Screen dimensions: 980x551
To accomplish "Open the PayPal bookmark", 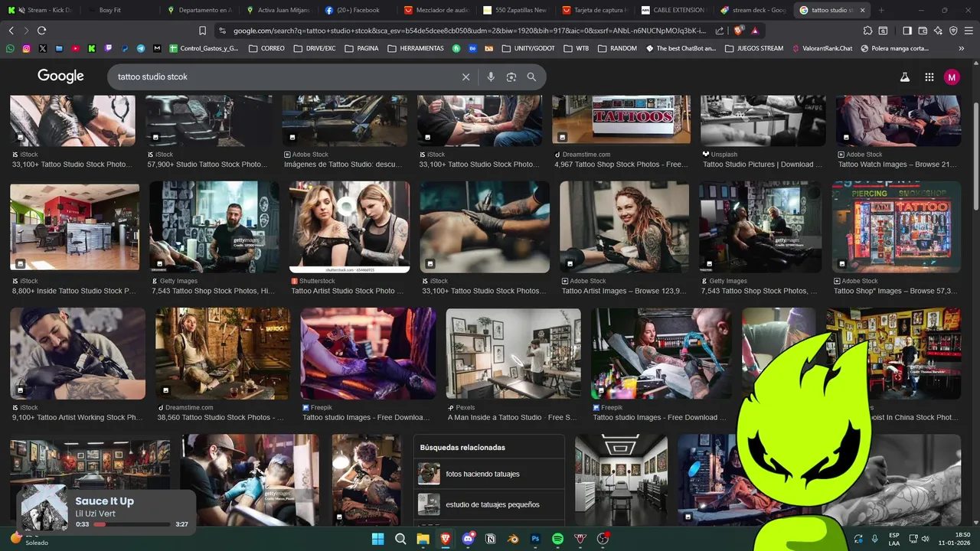I will tap(125, 48).
